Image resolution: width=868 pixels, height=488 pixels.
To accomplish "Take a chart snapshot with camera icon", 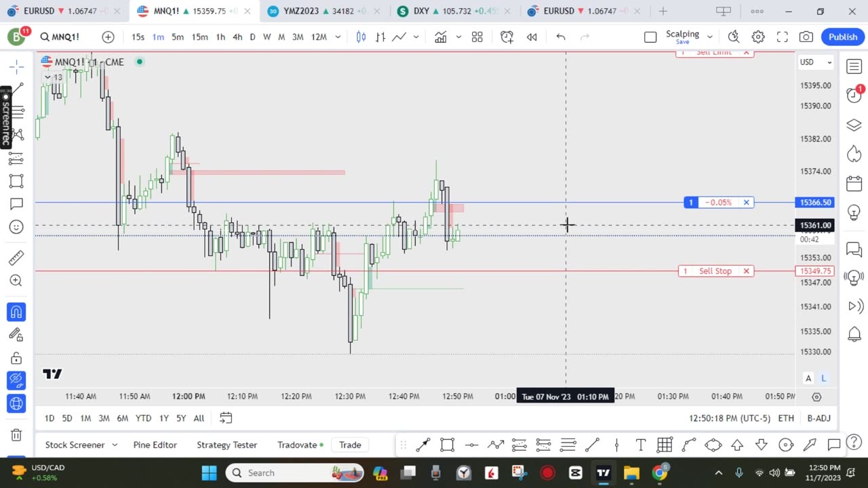I will coord(806,37).
